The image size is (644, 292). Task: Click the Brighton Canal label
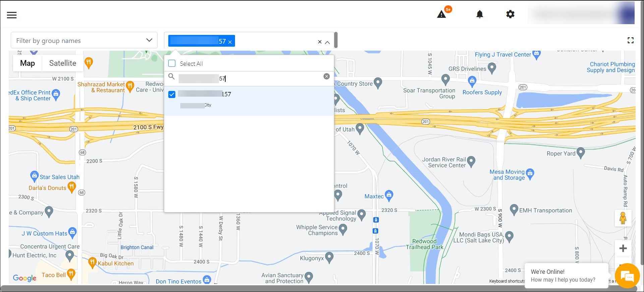(137, 247)
